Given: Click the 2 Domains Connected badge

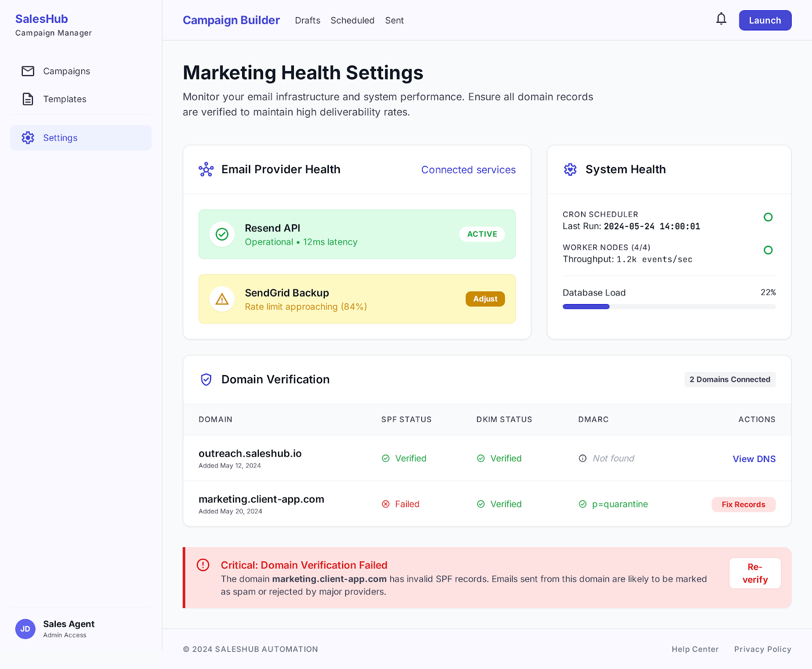Looking at the screenshot, I should click(730, 380).
